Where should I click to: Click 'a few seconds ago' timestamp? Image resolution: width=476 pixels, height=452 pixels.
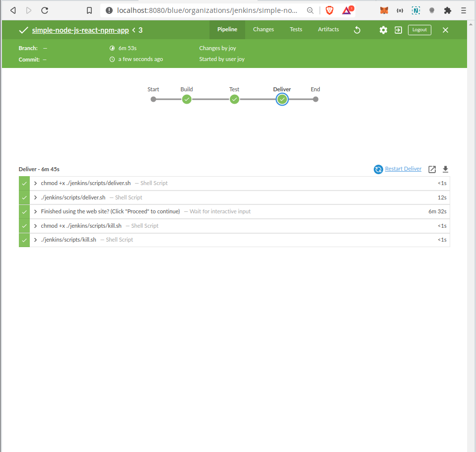click(140, 59)
